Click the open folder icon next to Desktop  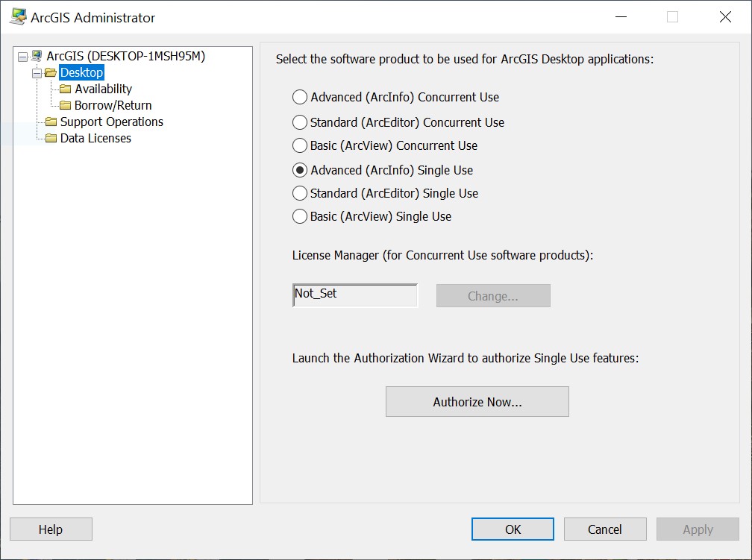click(51, 73)
